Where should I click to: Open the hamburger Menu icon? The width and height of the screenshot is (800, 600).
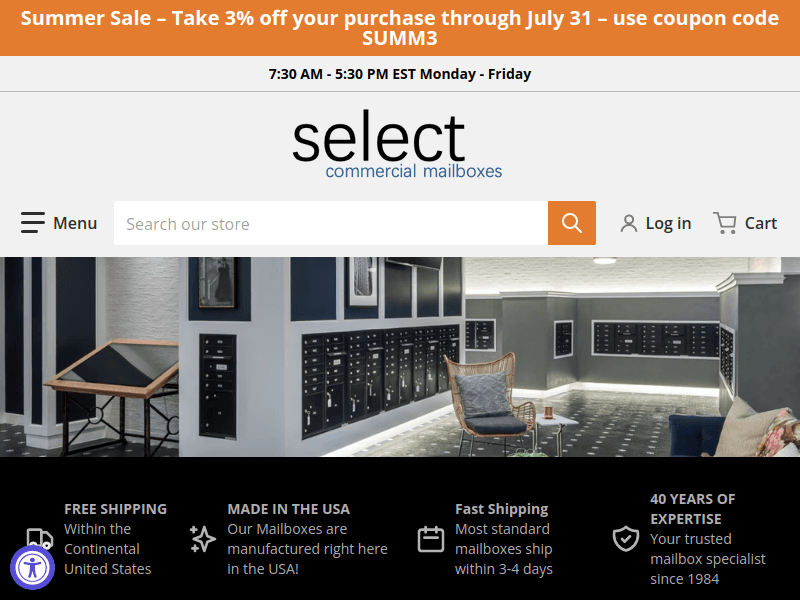coord(33,222)
